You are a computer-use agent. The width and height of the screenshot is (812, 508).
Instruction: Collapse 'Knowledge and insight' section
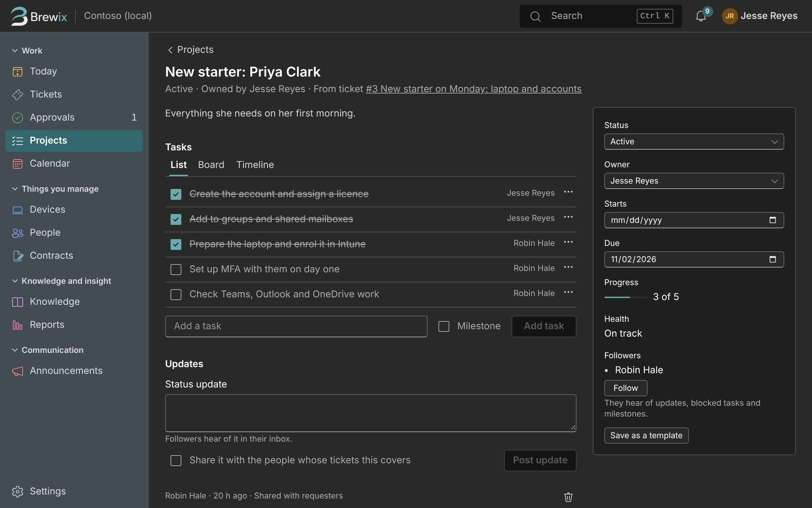pyautogui.click(x=61, y=281)
